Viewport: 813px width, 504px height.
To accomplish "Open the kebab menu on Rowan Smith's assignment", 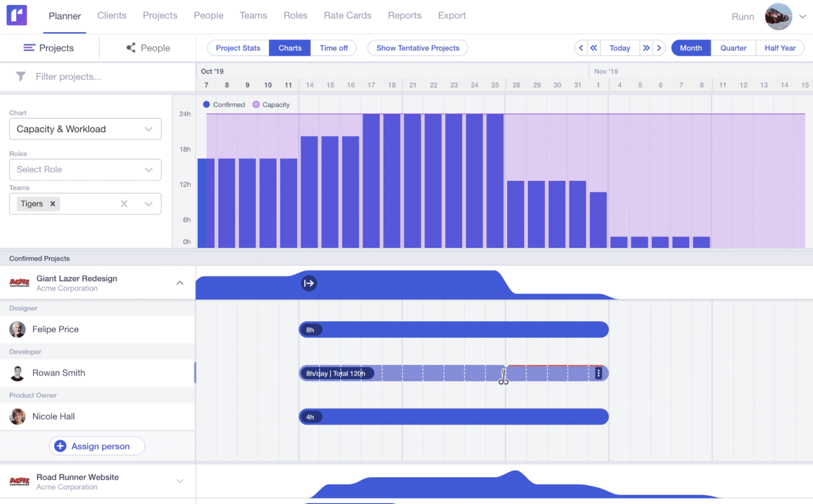I will tap(599, 373).
